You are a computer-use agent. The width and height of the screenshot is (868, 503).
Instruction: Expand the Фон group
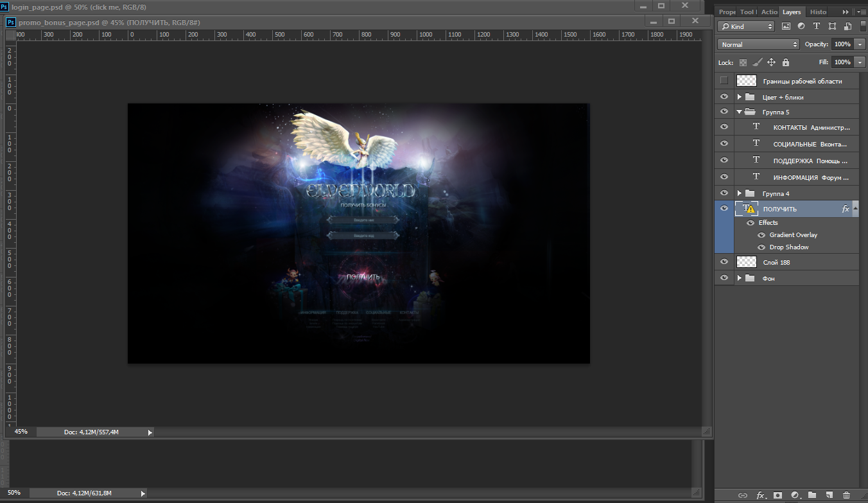[740, 278]
